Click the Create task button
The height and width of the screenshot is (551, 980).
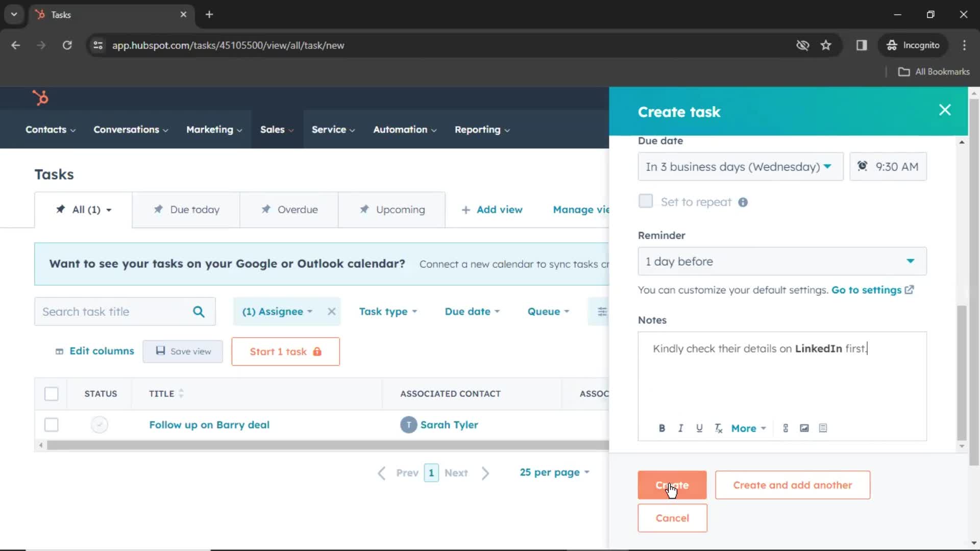click(x=672, y=485)
